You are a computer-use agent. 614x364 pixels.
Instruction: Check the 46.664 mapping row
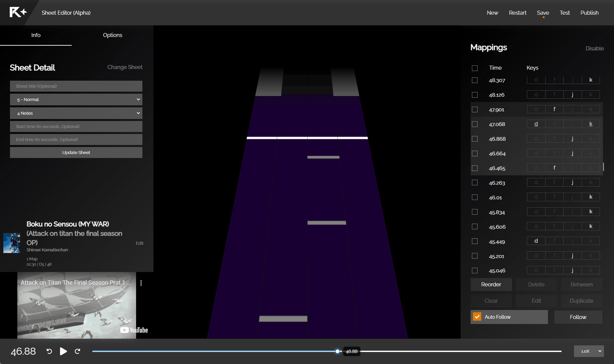475,154
